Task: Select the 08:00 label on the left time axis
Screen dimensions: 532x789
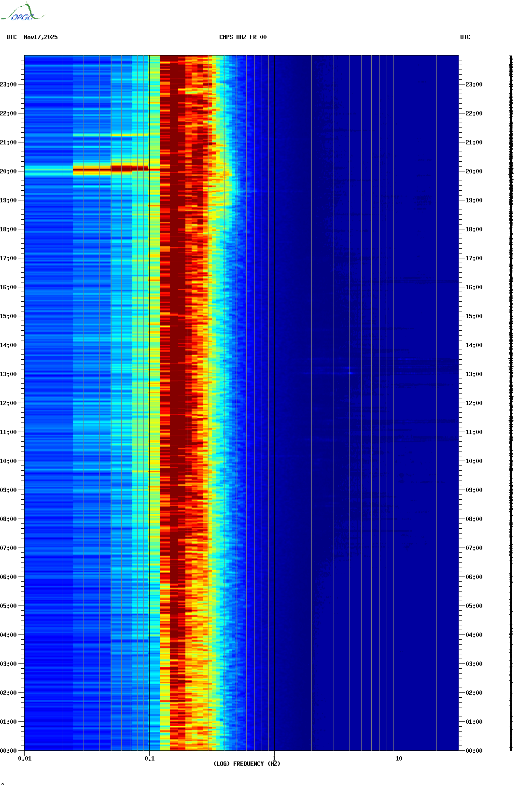Action: pos(8,519)
